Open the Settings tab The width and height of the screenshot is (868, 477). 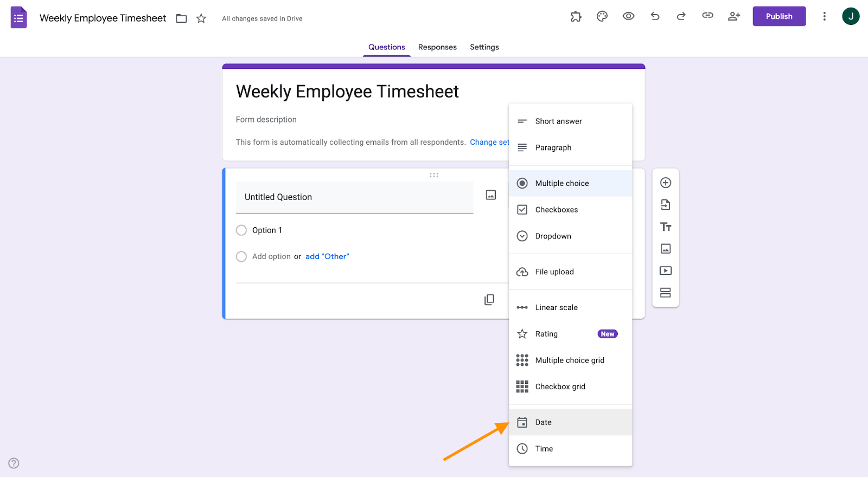484,47
